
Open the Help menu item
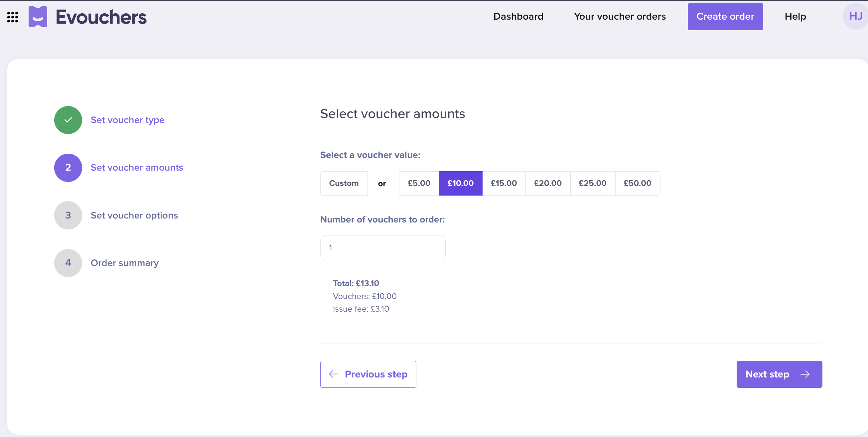coord(795,17)
